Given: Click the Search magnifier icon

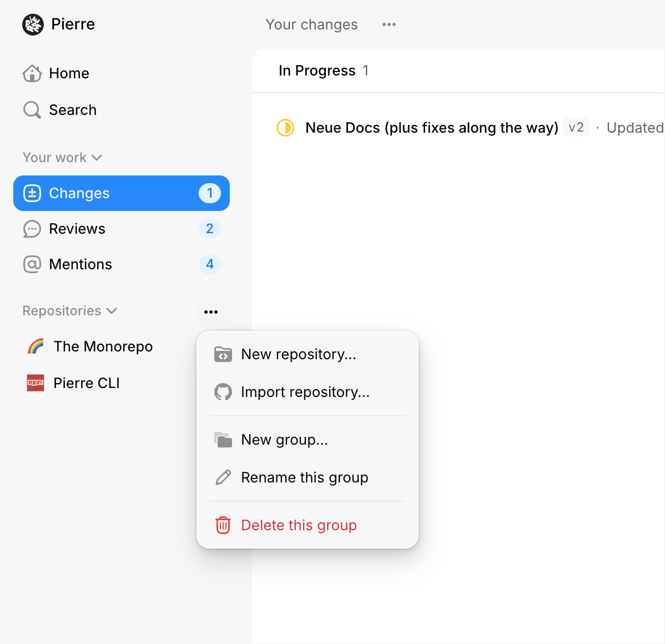Looking at the screenshot, I should pyautogui.click(x=32, y=110).
